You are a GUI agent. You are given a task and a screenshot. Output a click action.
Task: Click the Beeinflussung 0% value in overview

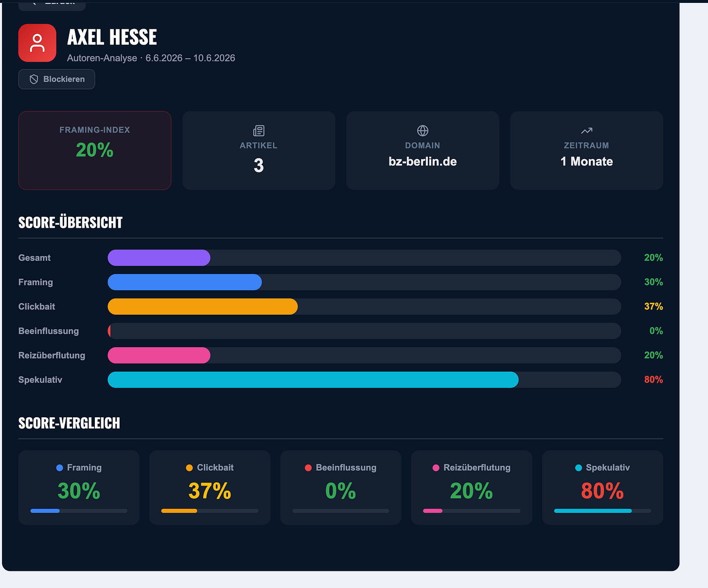(656, 331)
